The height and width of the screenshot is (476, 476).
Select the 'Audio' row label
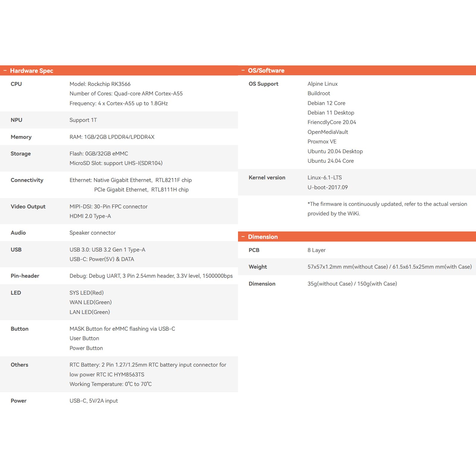tap(18, 233)
